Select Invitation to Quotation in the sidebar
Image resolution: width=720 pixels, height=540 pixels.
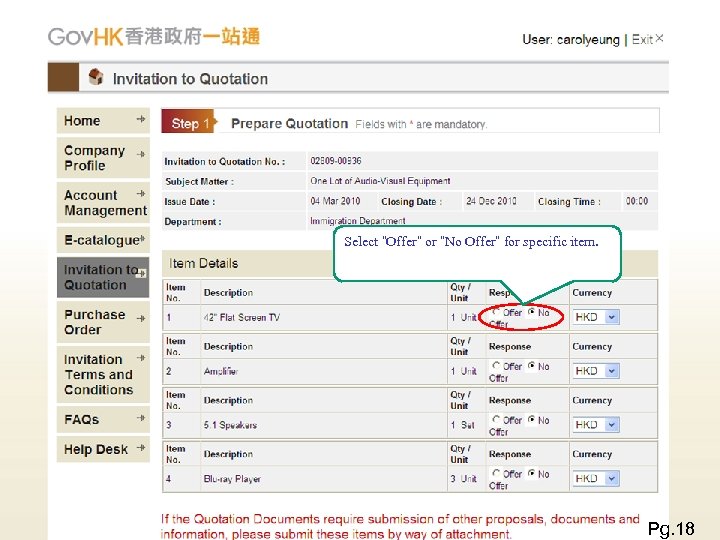(x=103, y=277)
